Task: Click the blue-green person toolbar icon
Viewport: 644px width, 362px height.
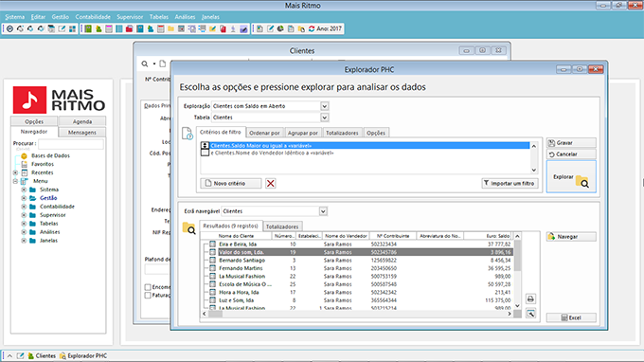Action: click(151, 28)
